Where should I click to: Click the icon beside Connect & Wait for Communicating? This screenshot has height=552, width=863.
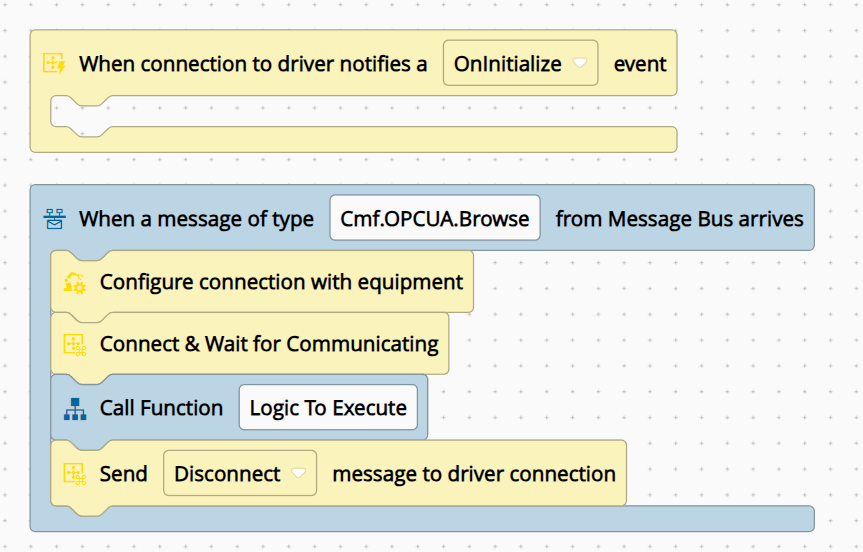[x=75, y=345]
